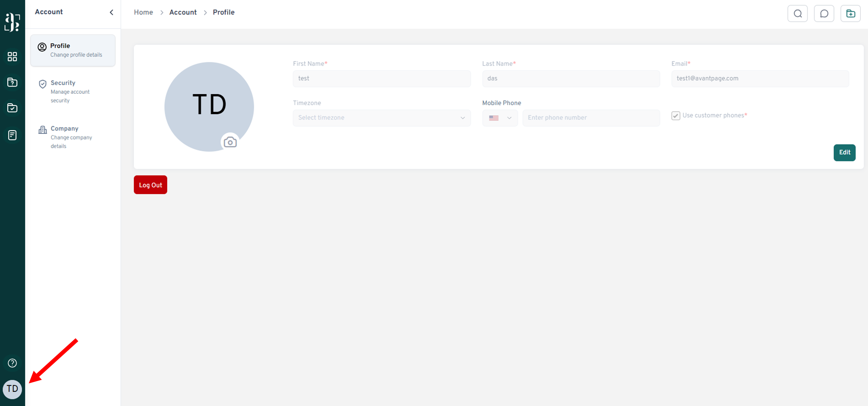This screenshot has width=868, height=406.
Task: Open the chat bubble icon
Action: pos(824,14)
